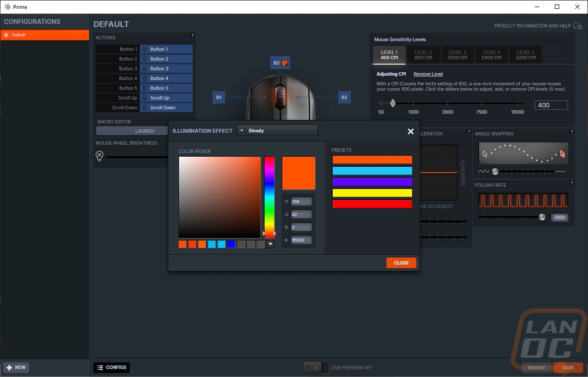Open the Button 3 action dropdown

point(166,69)
